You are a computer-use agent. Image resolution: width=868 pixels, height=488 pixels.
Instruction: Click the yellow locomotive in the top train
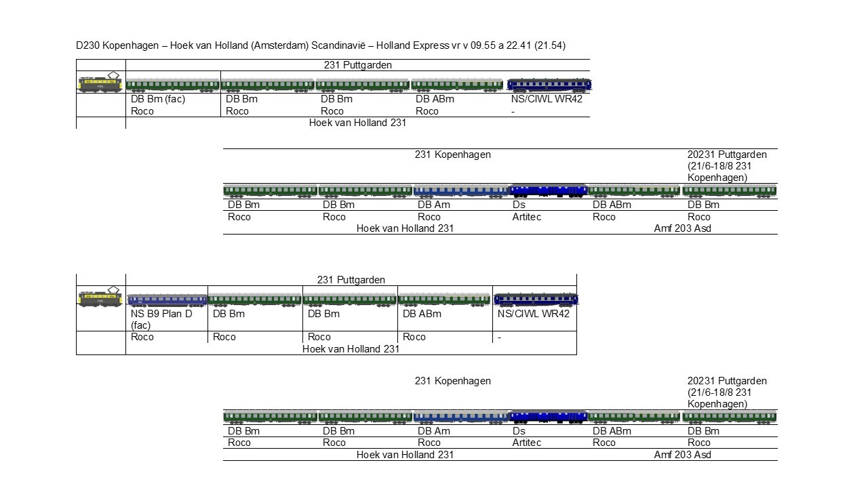point(100,83)
